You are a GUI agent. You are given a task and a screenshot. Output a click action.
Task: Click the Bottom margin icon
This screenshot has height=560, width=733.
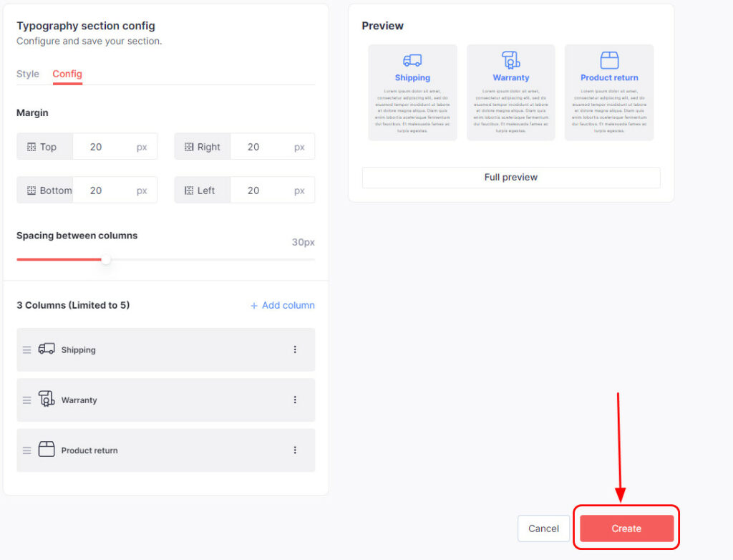point(31,190)
